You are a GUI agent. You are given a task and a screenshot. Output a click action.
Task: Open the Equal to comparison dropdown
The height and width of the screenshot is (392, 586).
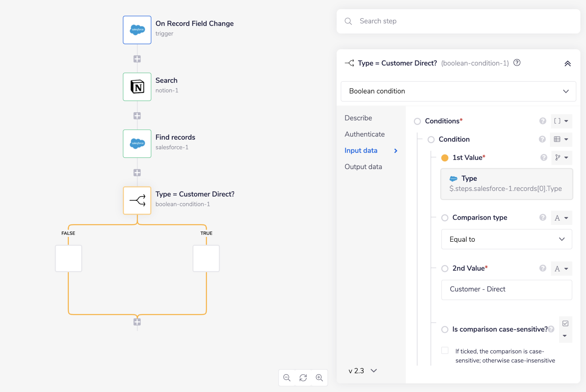point(506,239)
